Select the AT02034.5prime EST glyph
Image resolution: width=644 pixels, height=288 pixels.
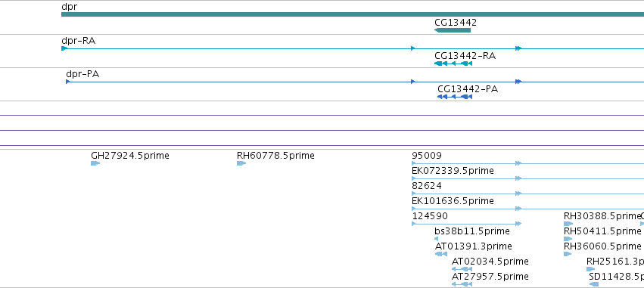pyautogui.click(x=462, y=269)
